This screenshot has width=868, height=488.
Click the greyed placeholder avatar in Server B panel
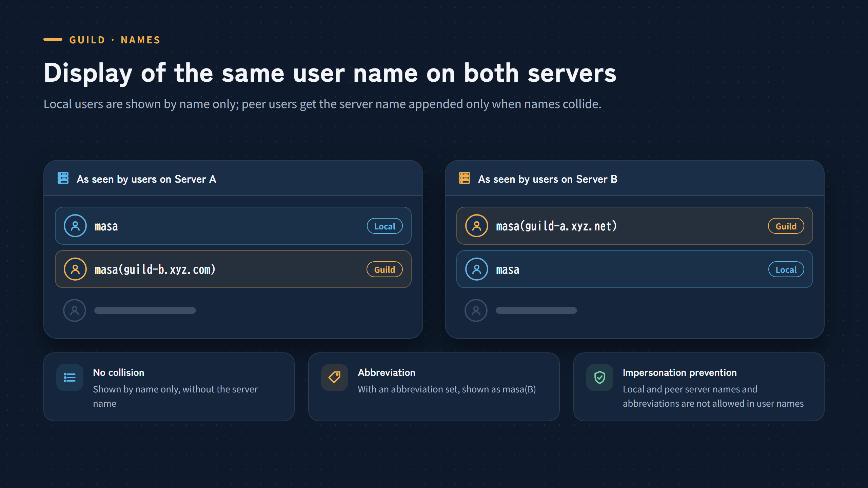coord(476,310)
